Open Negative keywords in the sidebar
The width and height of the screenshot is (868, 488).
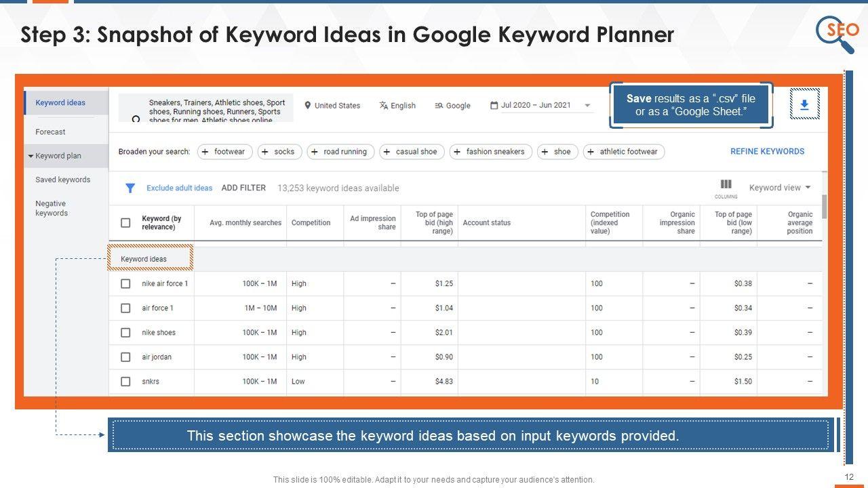pos(52,208)
